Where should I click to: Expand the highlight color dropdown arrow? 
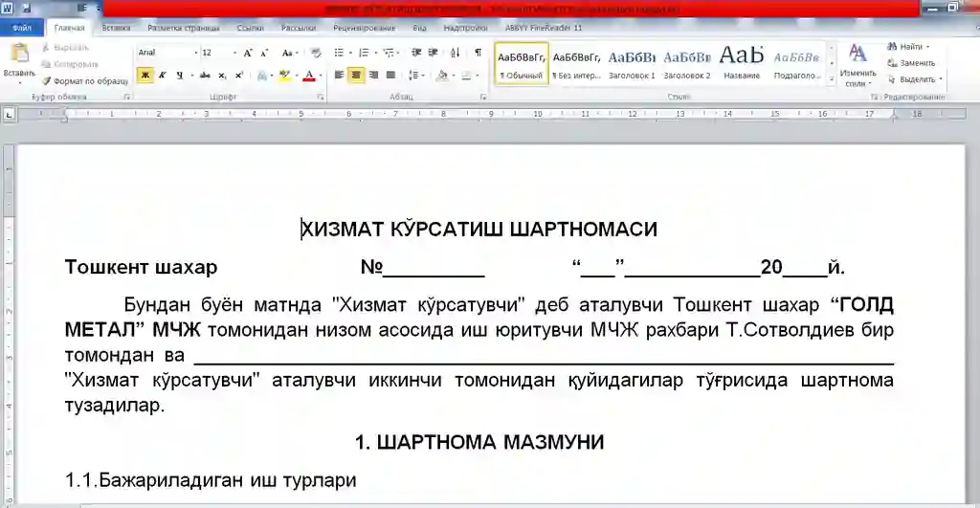pyautogui.click(x=297, y=76)
